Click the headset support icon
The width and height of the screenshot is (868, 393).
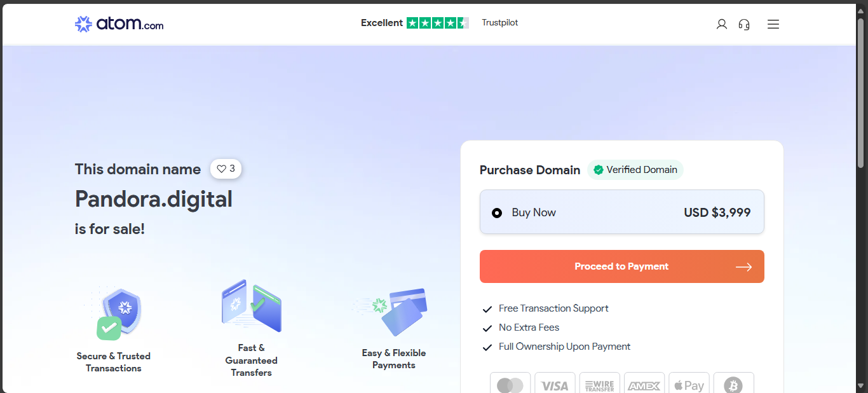pyautogui.click(x=744, y=24)
